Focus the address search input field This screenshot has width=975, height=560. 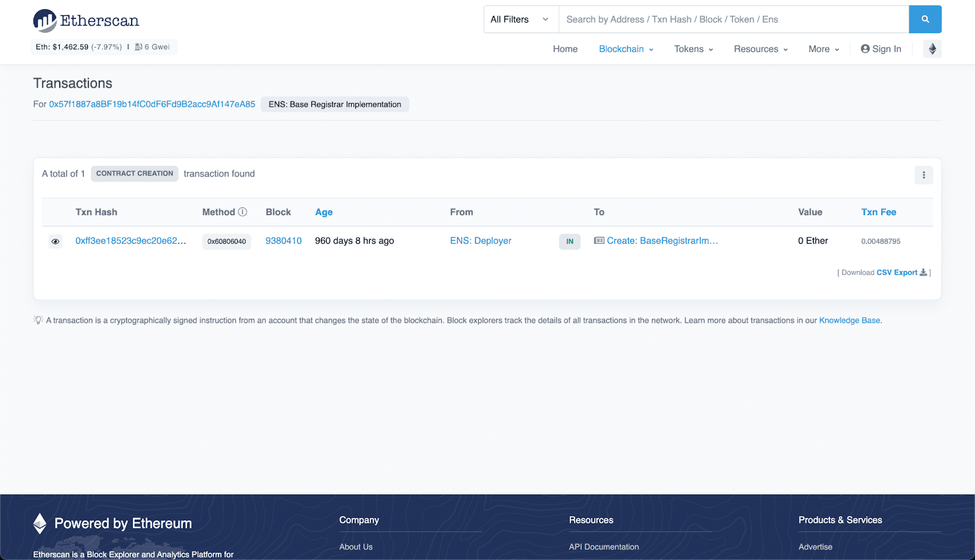coord(734,19)
